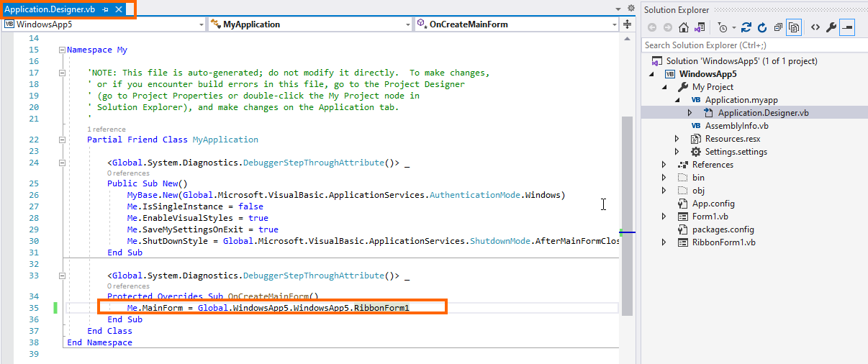This screenshot has height=364, width=868.
Task: Click the Forward arrow in Solution Explorer toolbar
Action: point(667,27)
